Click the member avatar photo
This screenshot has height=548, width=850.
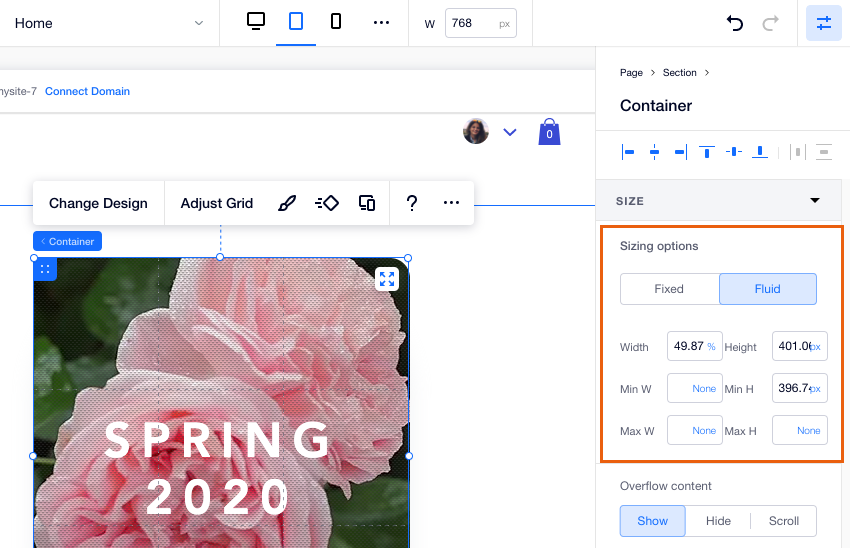pos(476,131)
